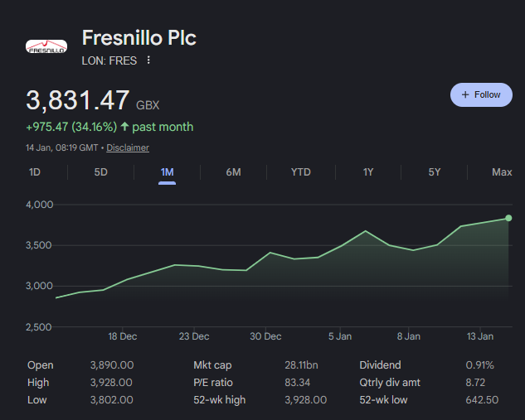Image resolution: width=525 pixels, height=420 pixels.
Task: Click the Mkt cap label
Action: tap(211, 365)
